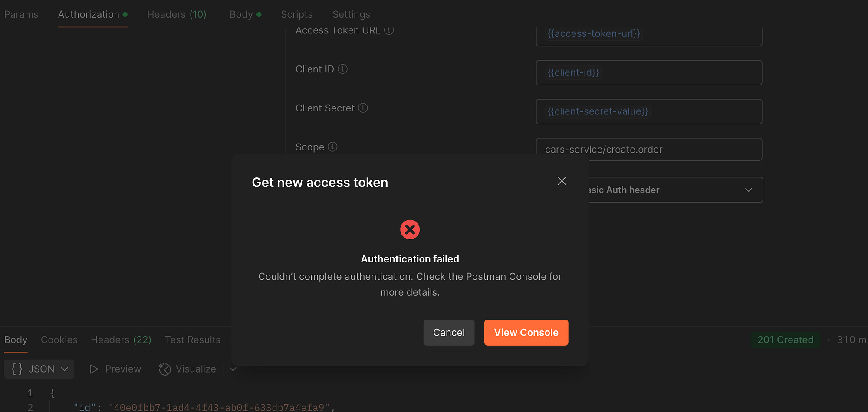Click the response id value text
The image size is (868, 412).
(219, 407)
